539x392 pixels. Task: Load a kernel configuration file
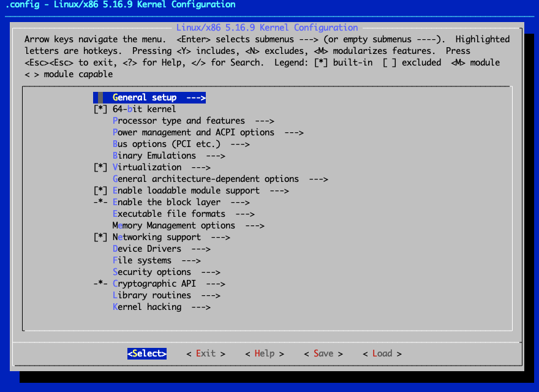pos(382,353)
